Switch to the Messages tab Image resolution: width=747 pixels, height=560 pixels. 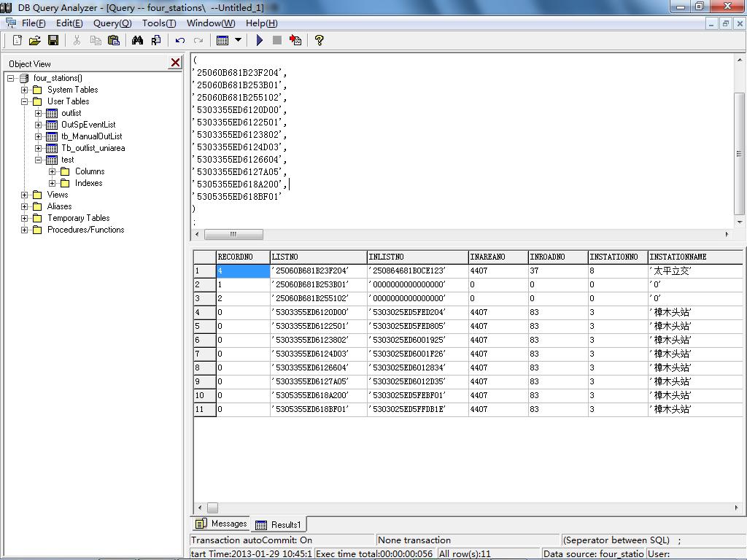pos(222,524)
